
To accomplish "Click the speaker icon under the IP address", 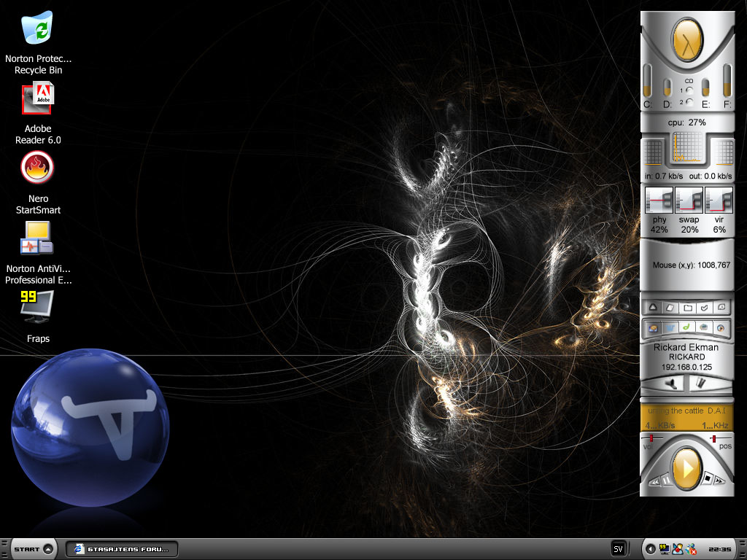I will pyautogui.click(x=670, y=383).
